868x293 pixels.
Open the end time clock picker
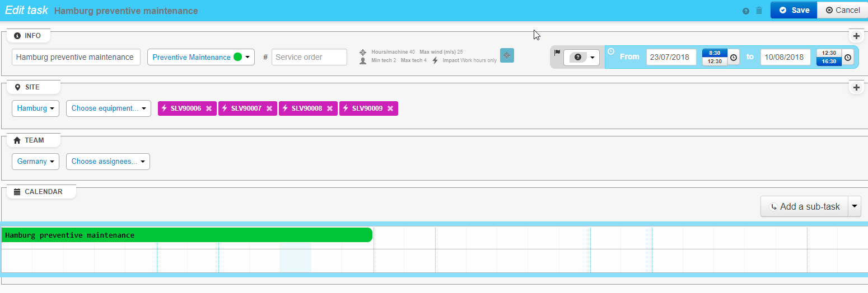click(x=848, y=58)
